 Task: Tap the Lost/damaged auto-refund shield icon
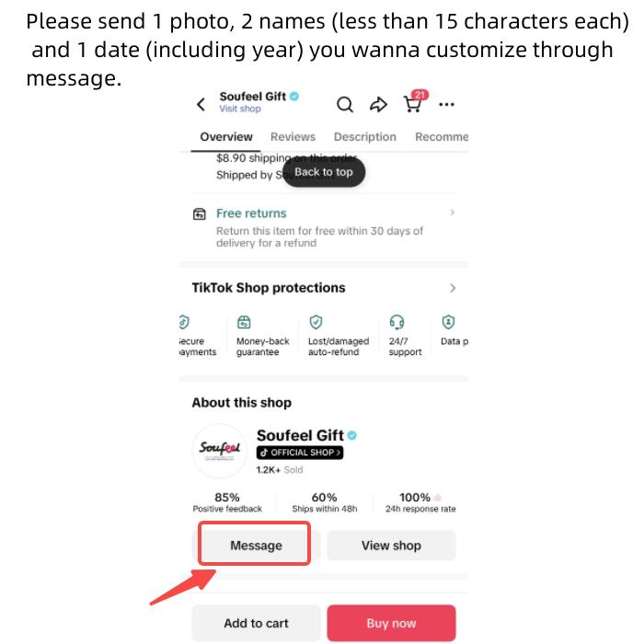[316, 322]
